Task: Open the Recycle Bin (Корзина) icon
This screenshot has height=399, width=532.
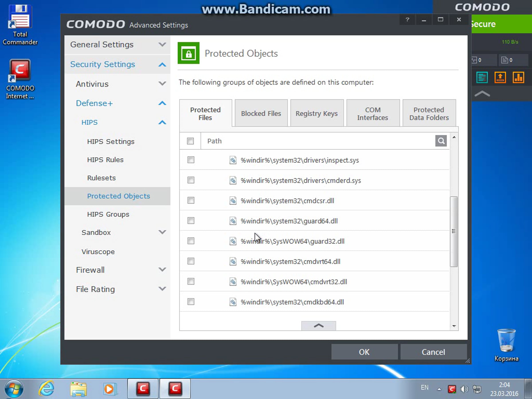Action: pos(506,345)
